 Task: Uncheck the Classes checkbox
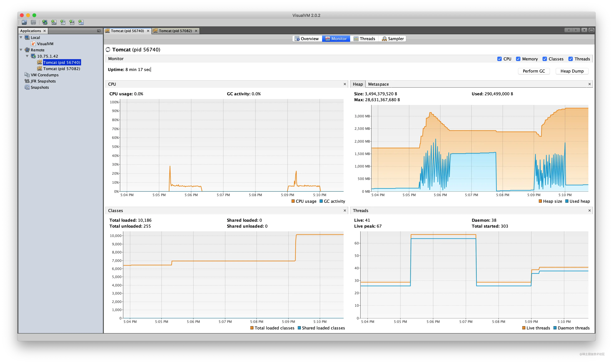click(x=545, y=59)
